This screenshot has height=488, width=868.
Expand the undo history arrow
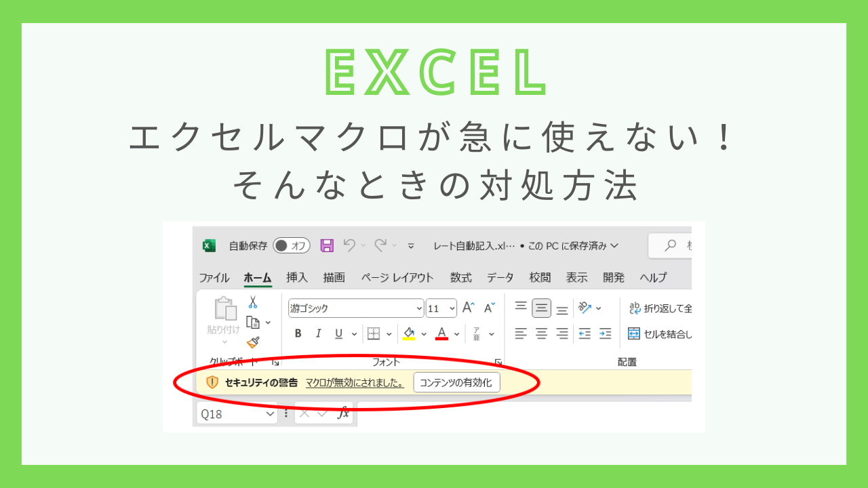pyautogui.click(x=363, y=245)
